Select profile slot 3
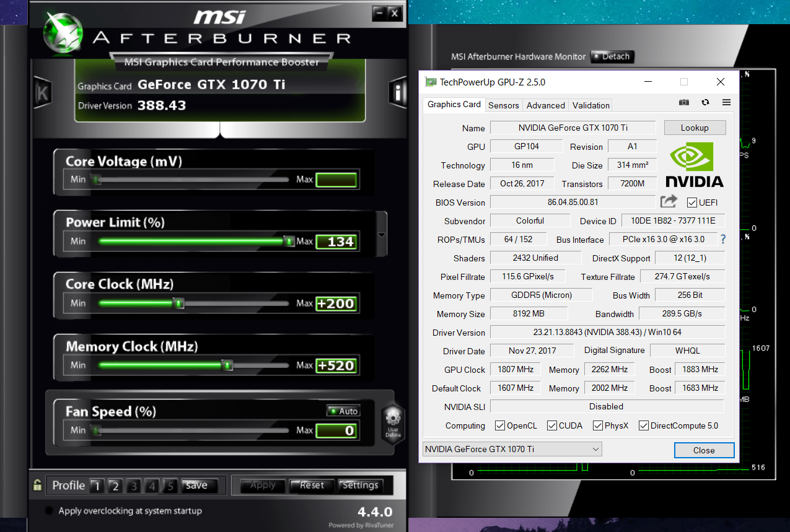The width and height of the screenshot is (790, 532). [134, 486]
